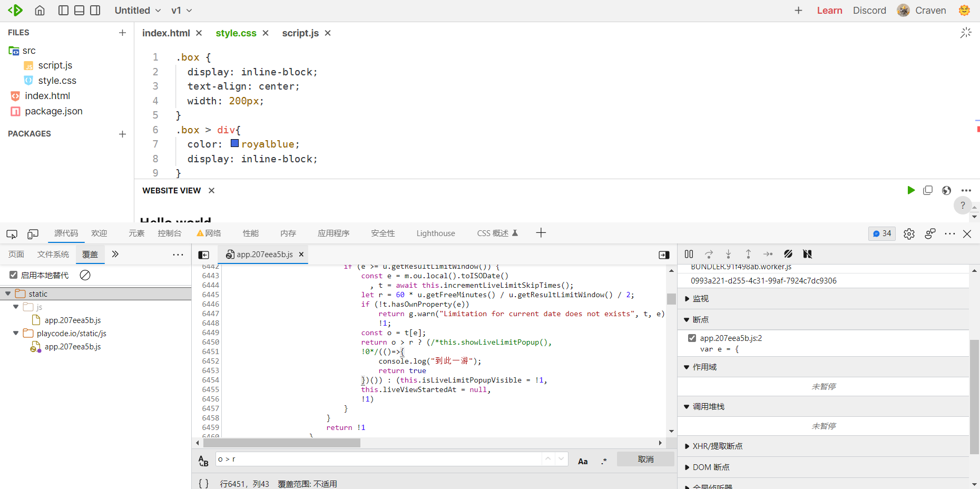Toggle regex search button
This screenshot has width=980, height=489.
tap(604, 461)
